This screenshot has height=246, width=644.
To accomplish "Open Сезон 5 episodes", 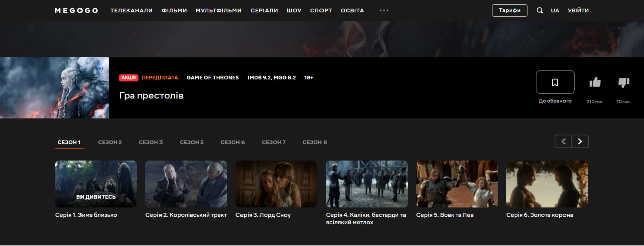I will (x=192, y=142).
